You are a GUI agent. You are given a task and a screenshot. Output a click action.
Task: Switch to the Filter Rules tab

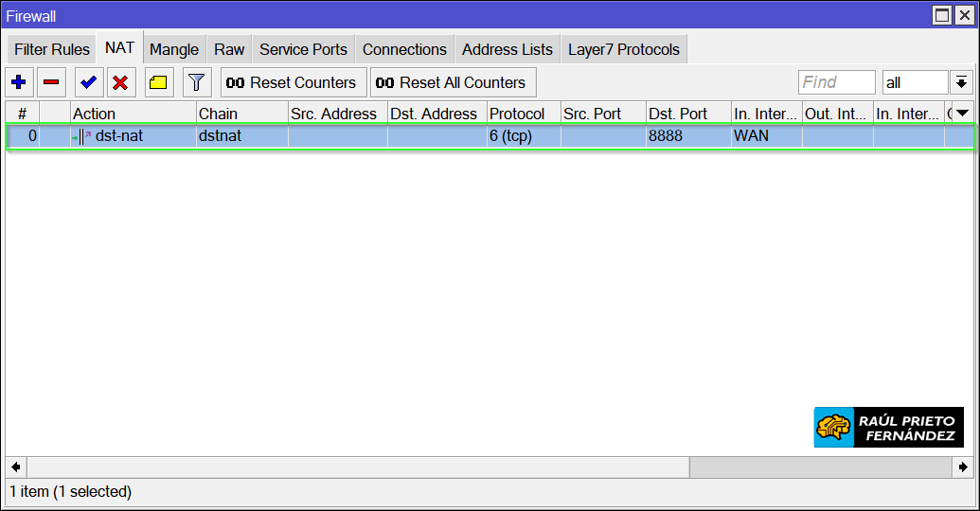point(52,49)
